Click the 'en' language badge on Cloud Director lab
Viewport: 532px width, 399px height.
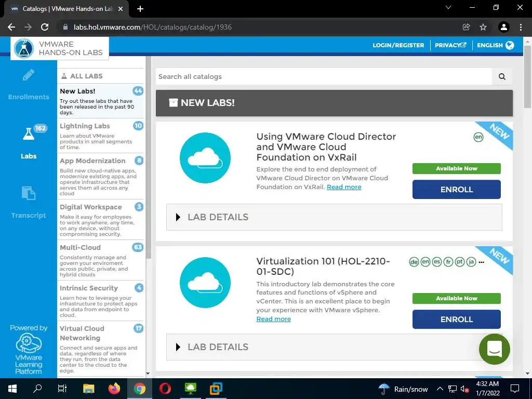coord(478,137)
